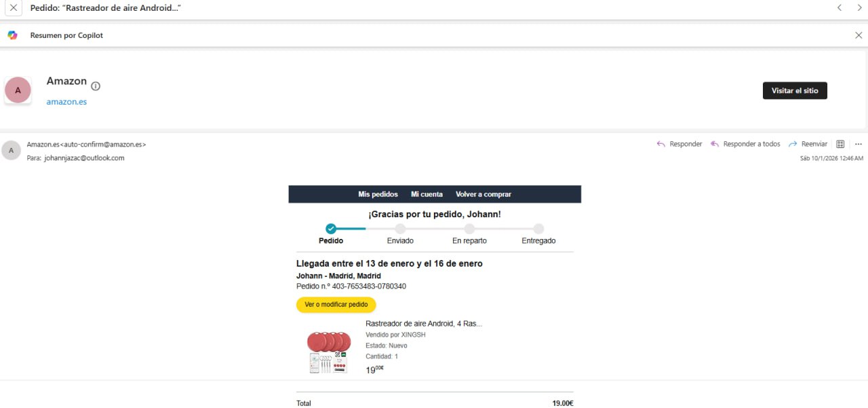Image resolution: width=868 pixels, height=408 pixels.
Task: Open Mis pedidos in Amazon header
Action: click(378, 194)
